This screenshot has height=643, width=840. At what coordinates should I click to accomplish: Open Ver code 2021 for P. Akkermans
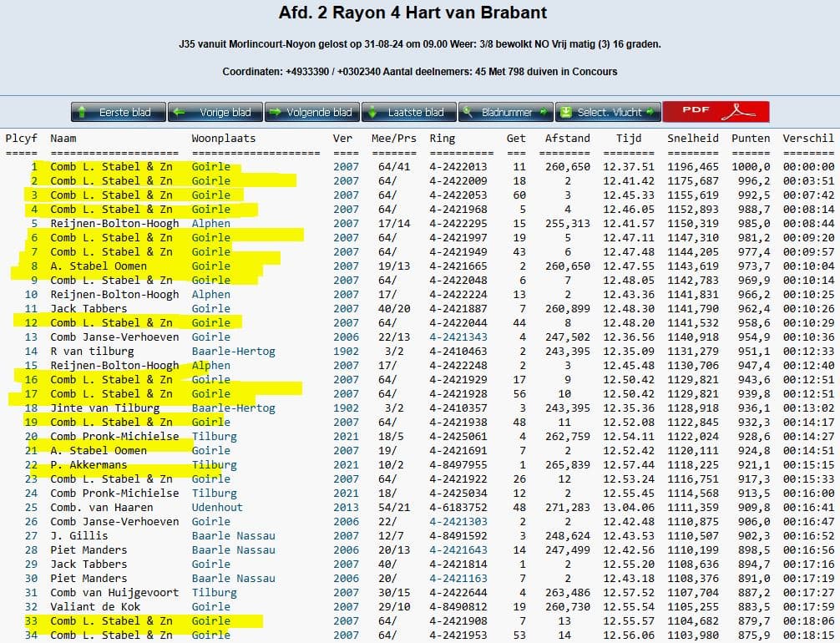click(x=346, y=464)
